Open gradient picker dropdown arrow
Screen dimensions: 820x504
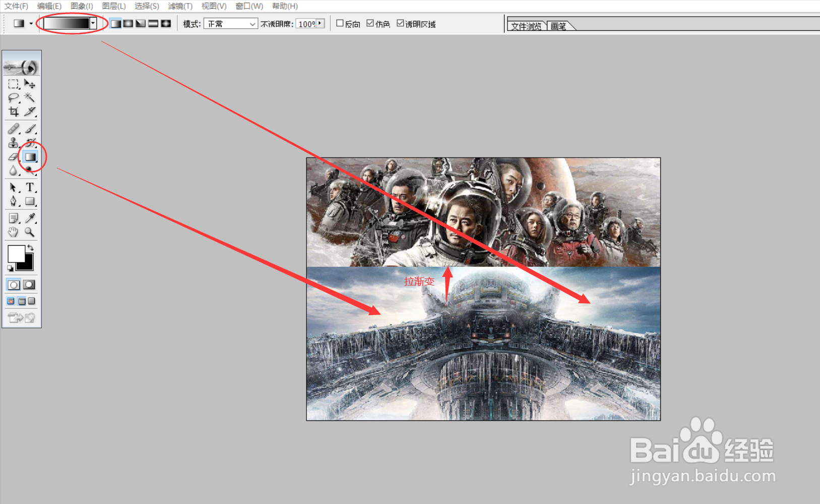tap(93, 23)
